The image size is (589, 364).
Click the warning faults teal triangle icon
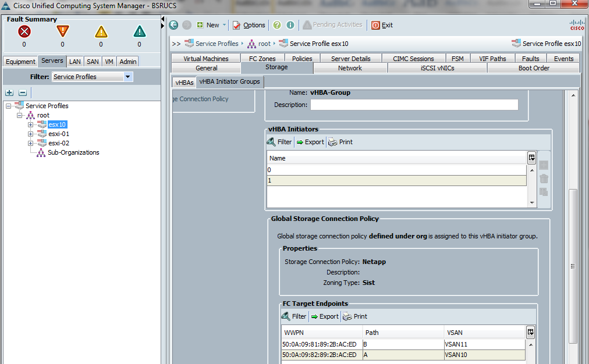click(x=139, y=31)
